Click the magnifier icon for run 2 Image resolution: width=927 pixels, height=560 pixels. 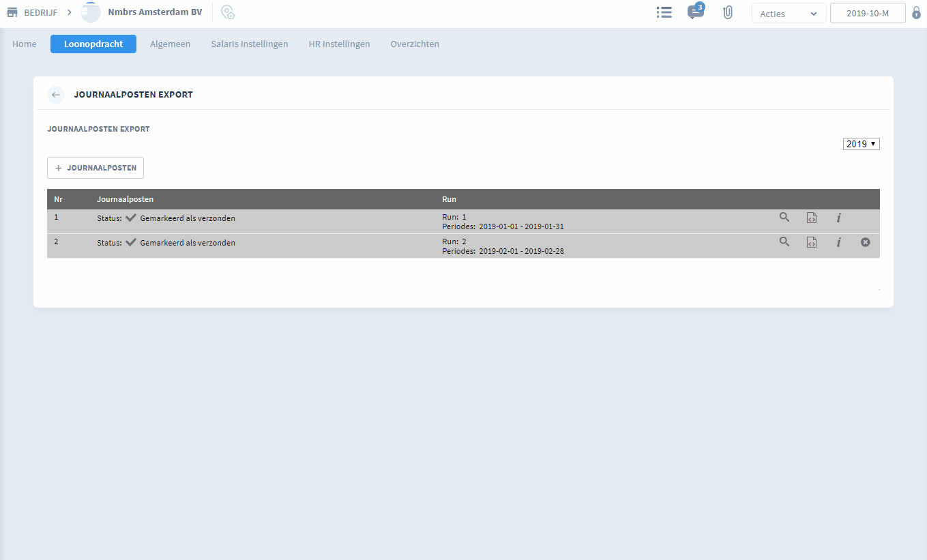pos(784,242)
